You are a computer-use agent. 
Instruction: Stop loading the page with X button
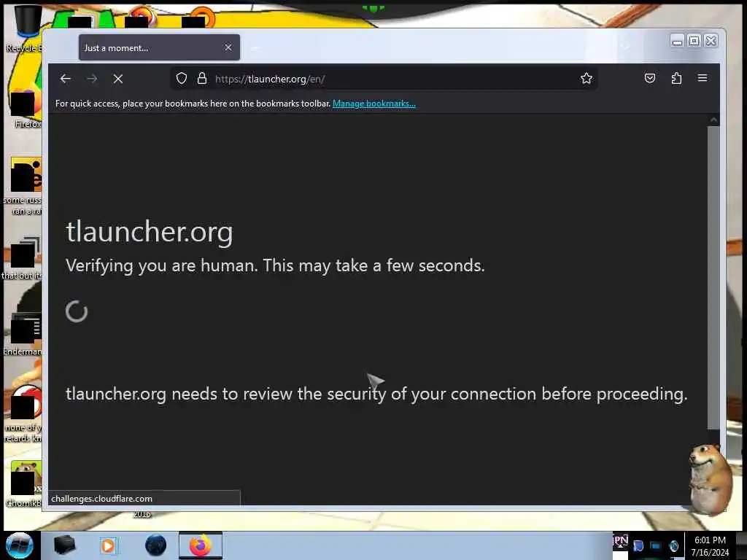point(118,79)
